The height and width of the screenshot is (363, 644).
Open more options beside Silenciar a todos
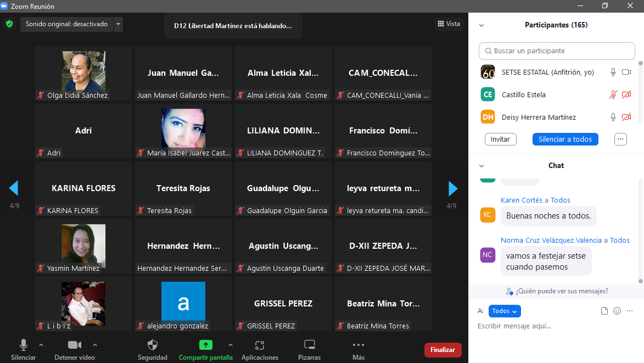point(620,139)
